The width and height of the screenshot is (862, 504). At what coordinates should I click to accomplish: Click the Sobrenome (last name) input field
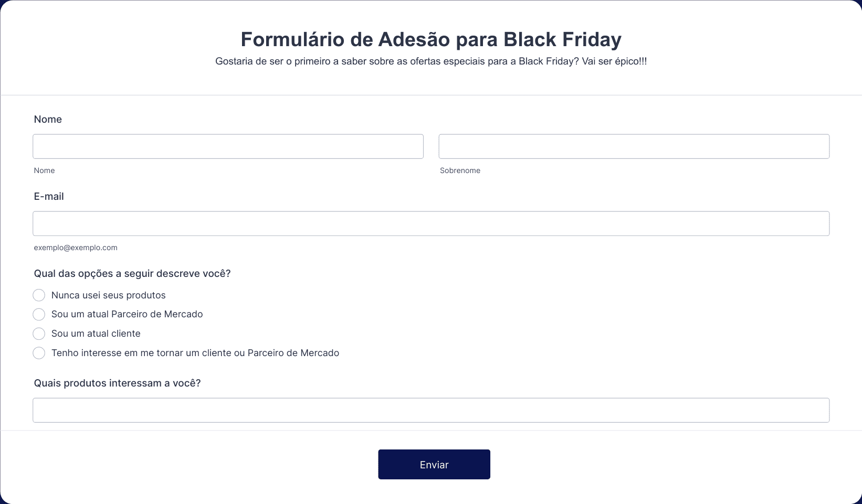[634, 146]
